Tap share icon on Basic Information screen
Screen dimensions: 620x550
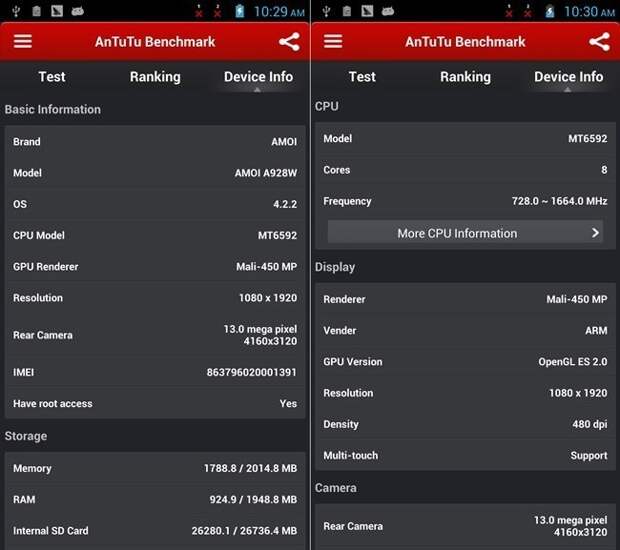289,42
